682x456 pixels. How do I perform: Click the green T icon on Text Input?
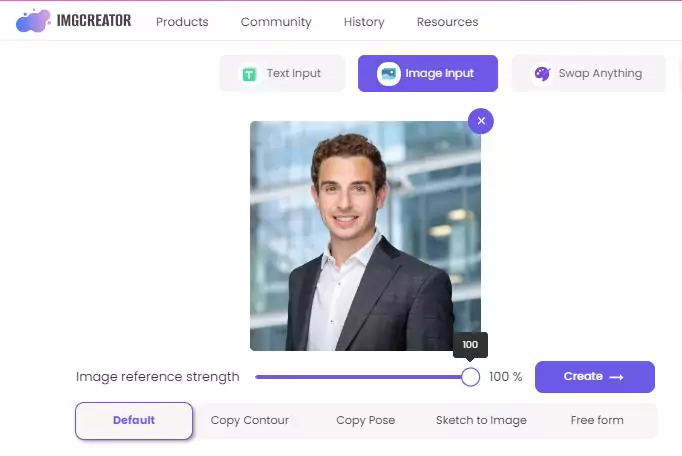tap(249, 74)
